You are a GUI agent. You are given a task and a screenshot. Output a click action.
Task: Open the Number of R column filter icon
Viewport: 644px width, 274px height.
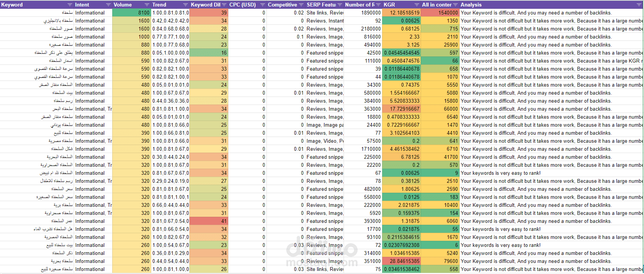point(378,5)
